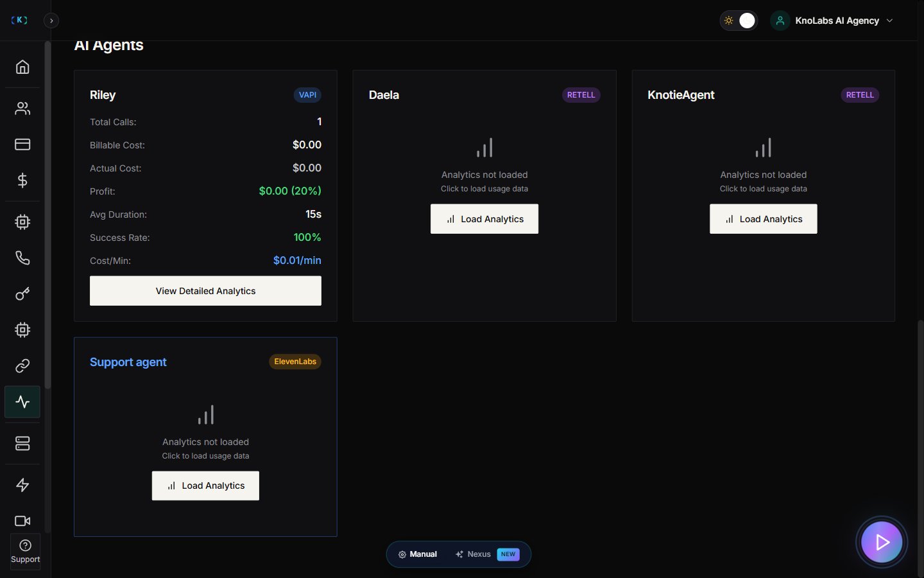Open the lower chip icon in the sidebar
The image size is (924, 578).
coord(22,330)
